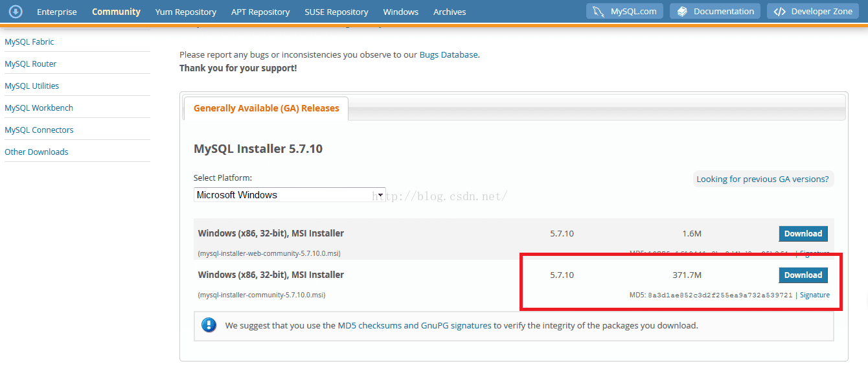Open the Archives section in the navigation bar

450,11
